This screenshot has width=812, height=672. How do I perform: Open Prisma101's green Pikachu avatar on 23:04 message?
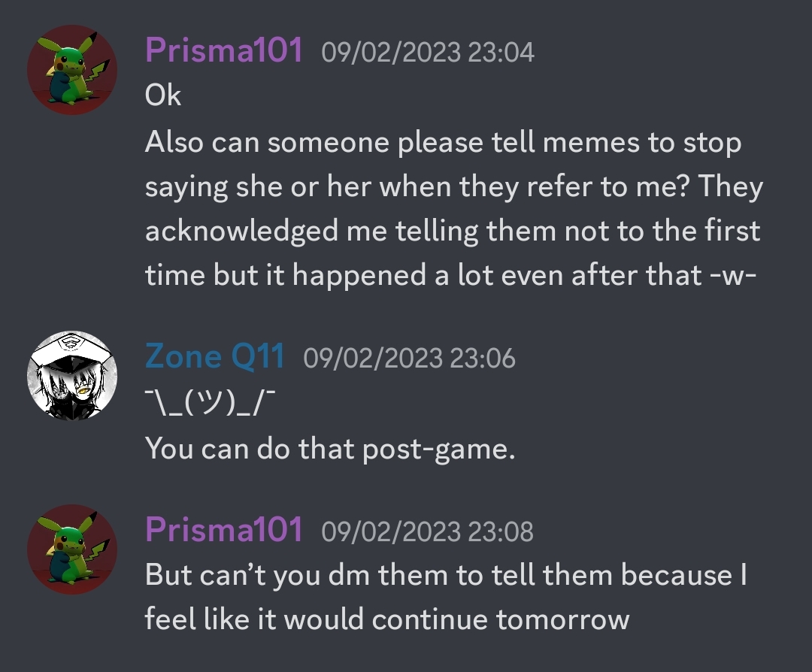(72, 70)
